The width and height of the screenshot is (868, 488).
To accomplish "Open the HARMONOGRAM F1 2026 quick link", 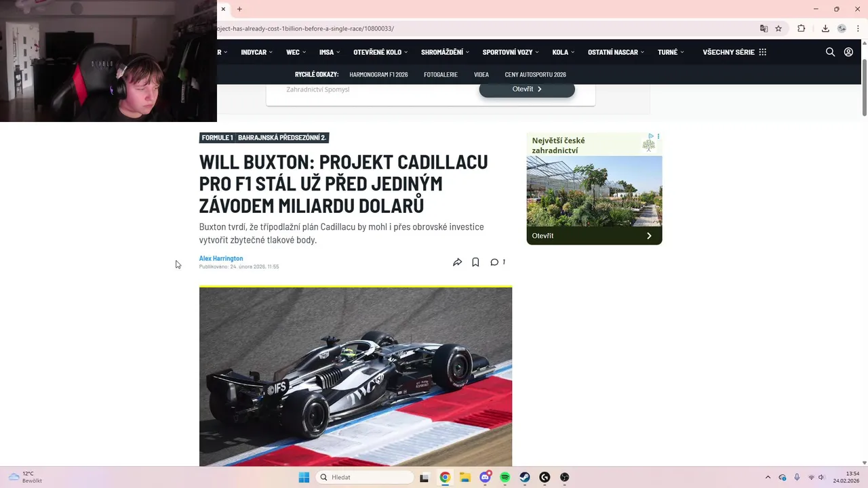I will pos(378,75).
